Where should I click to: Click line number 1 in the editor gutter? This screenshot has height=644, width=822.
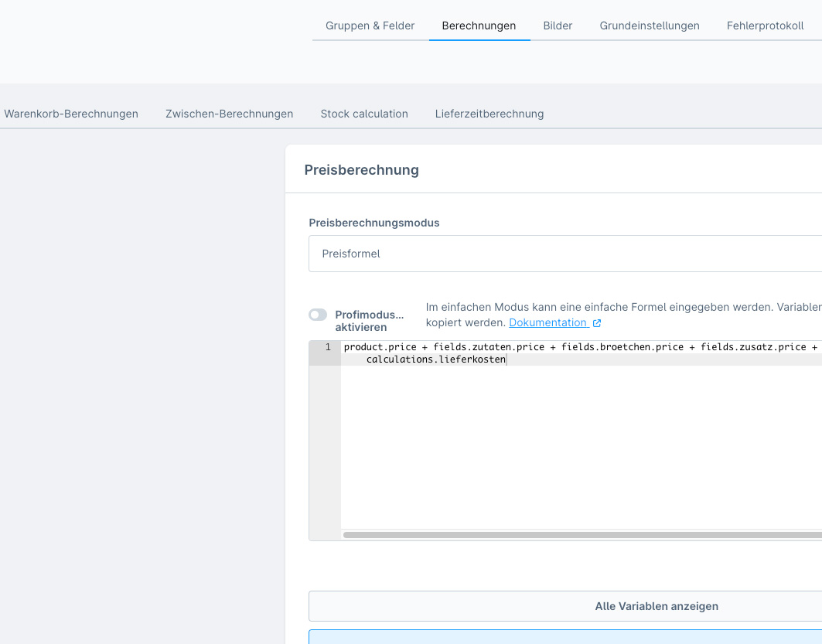click(x=327, y=347)
